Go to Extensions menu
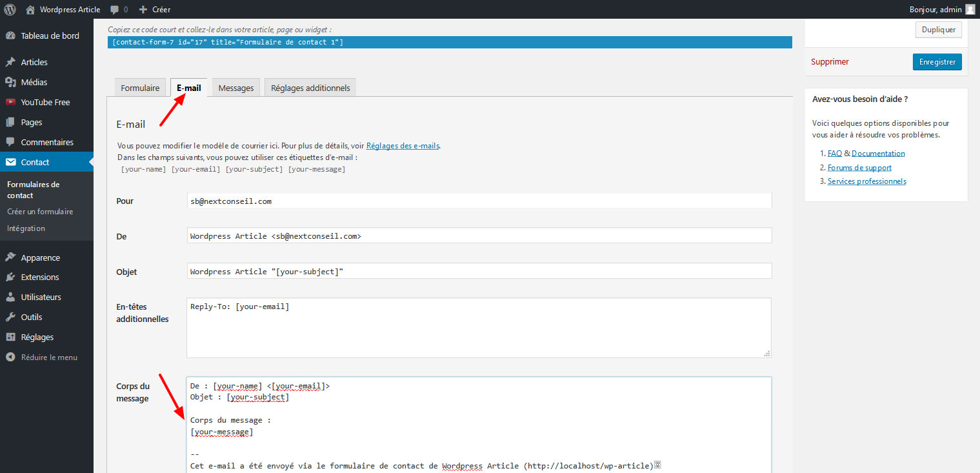 tap(40, 277)
